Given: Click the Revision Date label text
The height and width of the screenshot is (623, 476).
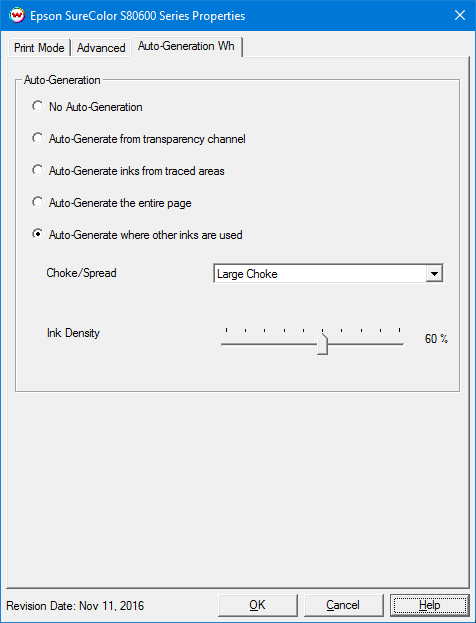Looking at the screenshot, I should (x=75, y=606).
